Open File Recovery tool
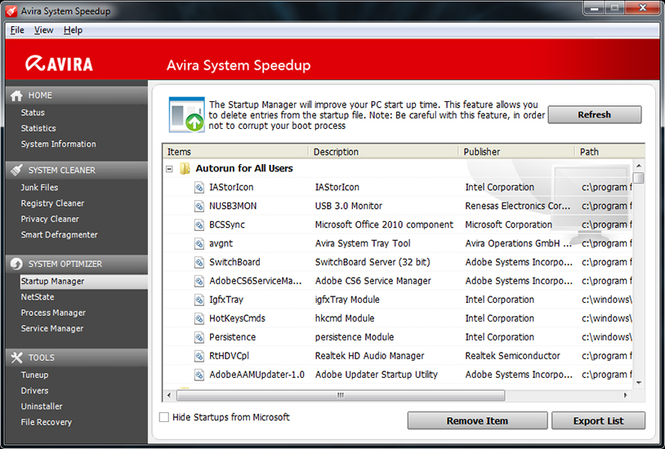The width and height of the screenshot is (665, 449). [46, 422]
